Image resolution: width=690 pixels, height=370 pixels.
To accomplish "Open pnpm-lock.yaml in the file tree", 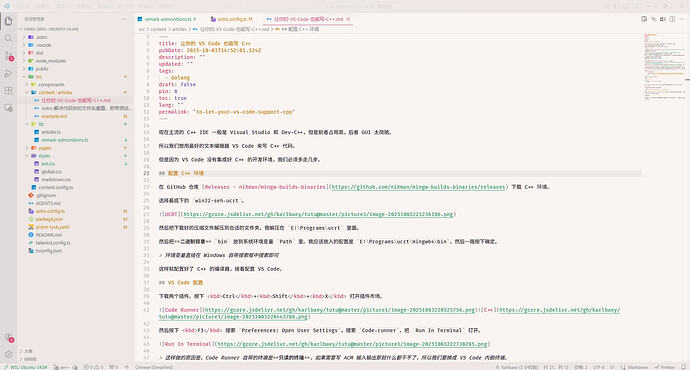I will tap(52, 227).
